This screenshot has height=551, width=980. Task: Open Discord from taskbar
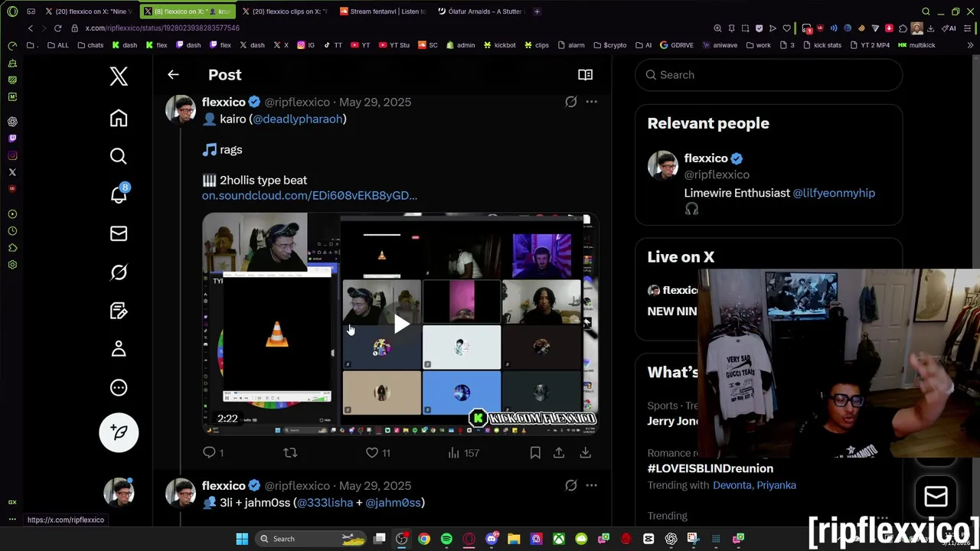(492, 539)
